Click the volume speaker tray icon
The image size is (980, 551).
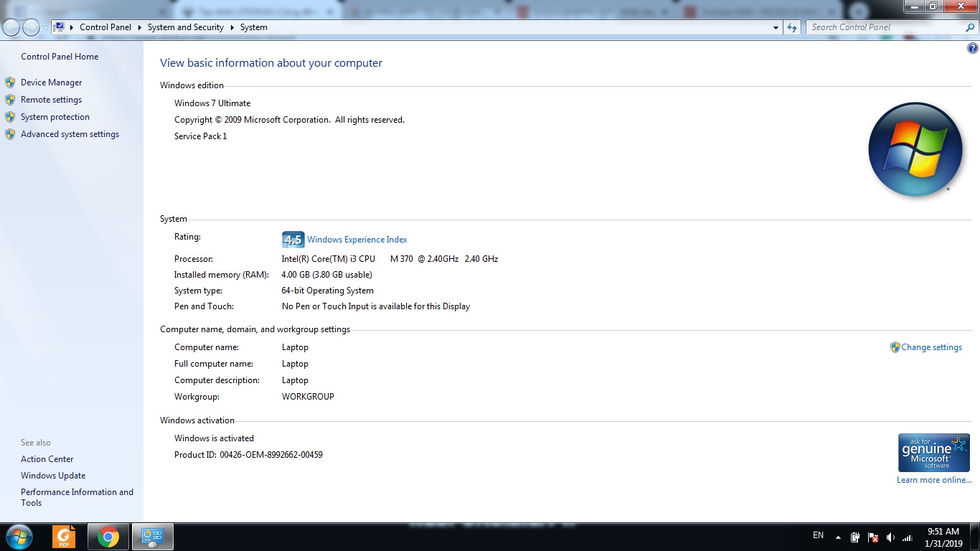coord(890,537)
